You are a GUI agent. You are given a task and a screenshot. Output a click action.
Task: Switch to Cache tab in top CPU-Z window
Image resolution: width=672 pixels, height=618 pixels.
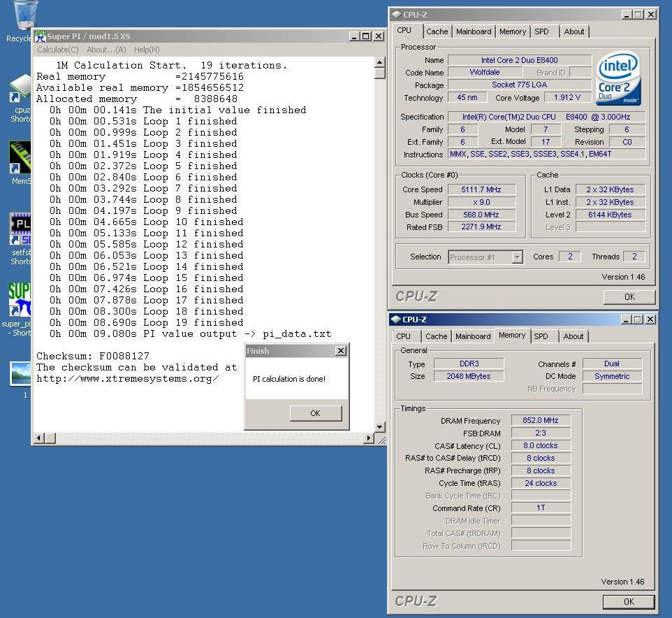point(437,31)
